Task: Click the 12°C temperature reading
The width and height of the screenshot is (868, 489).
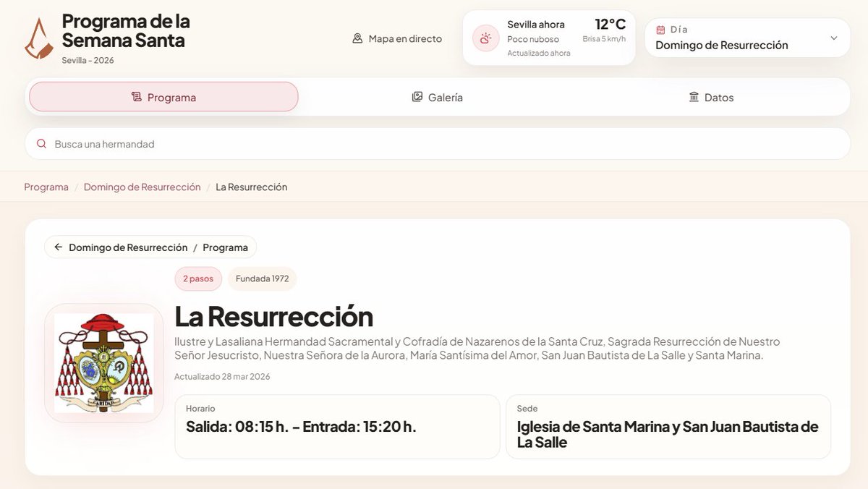Action: click(x=610, y=24)
